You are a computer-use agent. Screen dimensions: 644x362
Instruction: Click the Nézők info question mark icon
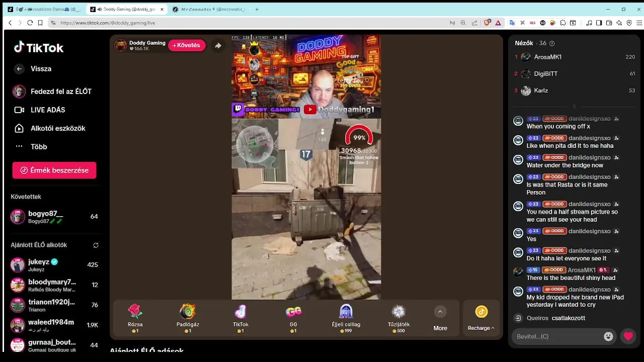[552, 44]
